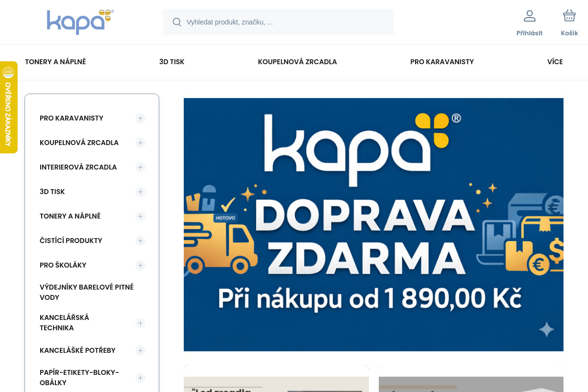
Task: Expand the PRO ŠKOLÁKY sidebar category
Action: pyautogui.click(x=140, y=265)
